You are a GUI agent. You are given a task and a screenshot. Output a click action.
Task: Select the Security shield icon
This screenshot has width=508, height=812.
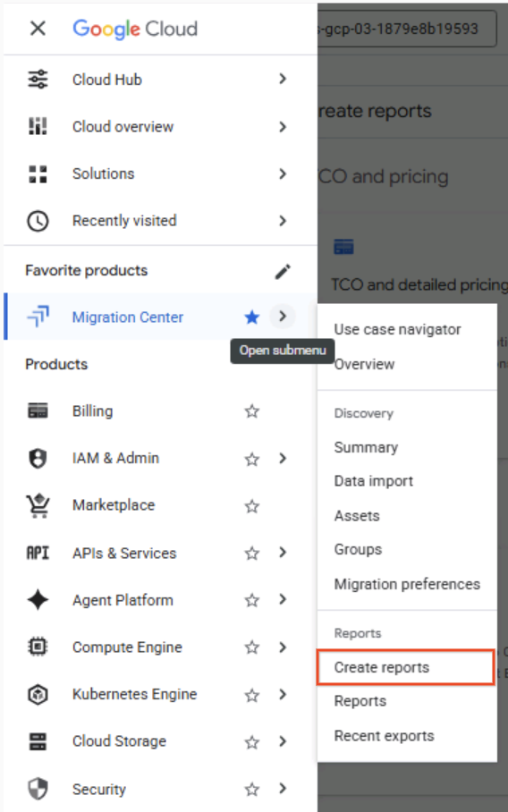tap(38, 790)
